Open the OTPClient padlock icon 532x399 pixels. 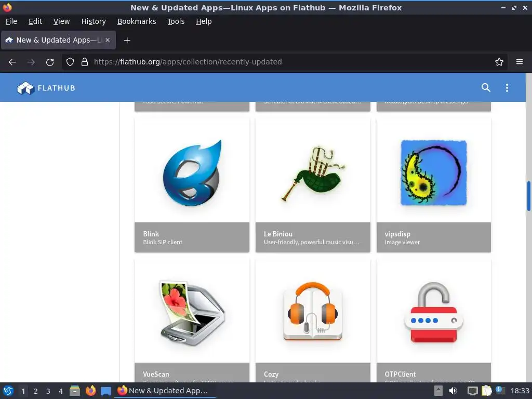(434, 312)
